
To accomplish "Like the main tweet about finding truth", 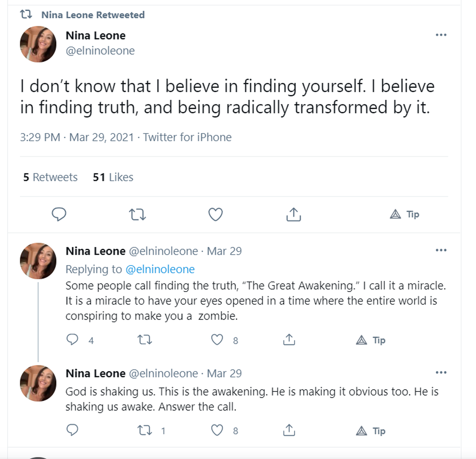I will [x=215, y=215].
